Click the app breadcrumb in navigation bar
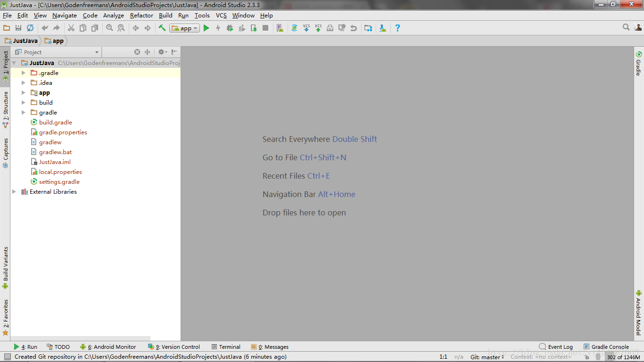 tap(54, 41)
